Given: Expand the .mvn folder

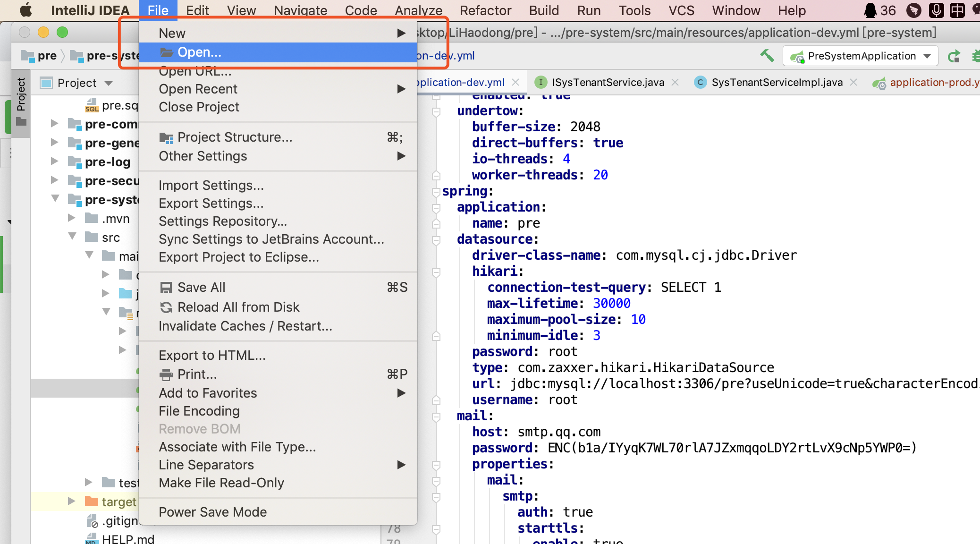Looking at the screenshot, I should (x=72, y=218).
